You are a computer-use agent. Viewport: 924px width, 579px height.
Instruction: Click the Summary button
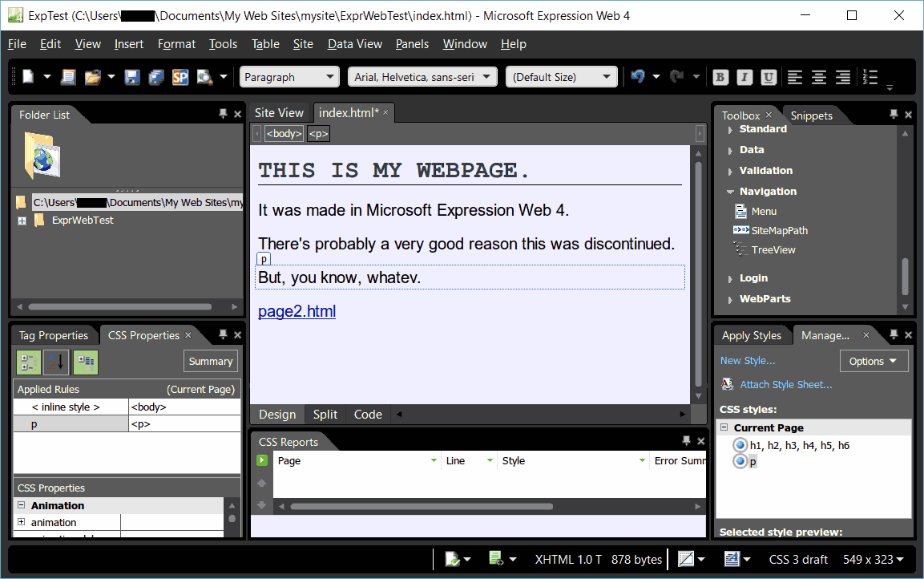pyautogui.click(x=211, y=362)
